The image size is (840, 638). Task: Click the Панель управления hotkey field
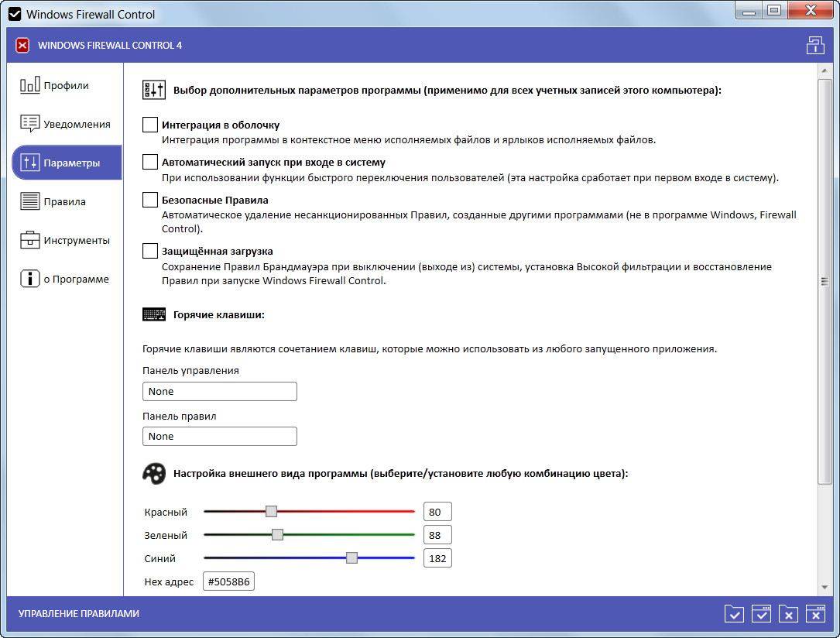[220, 392]
